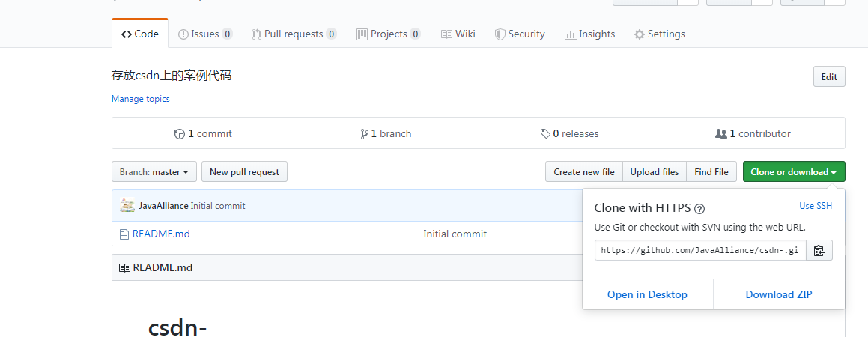Open repository Settings tab
The height and width of the screenshot is (337, 868).
(659, 34)
